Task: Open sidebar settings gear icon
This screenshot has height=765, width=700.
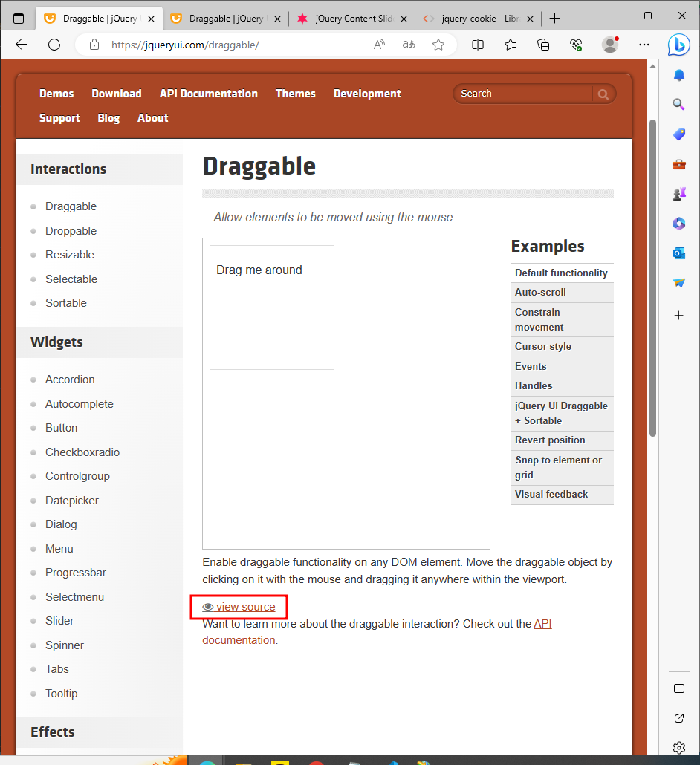Action: [679, 747]
